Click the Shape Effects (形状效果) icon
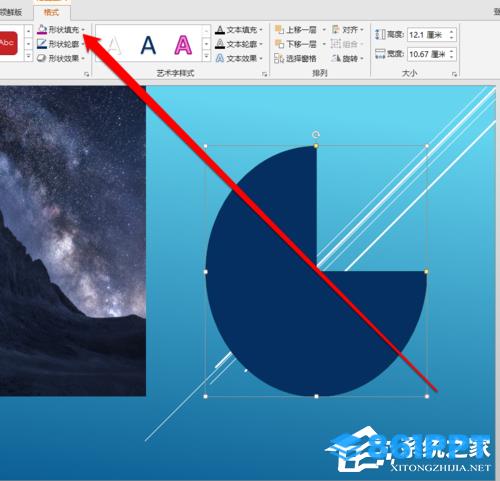 pyautogui.click(x=42, y=58)
